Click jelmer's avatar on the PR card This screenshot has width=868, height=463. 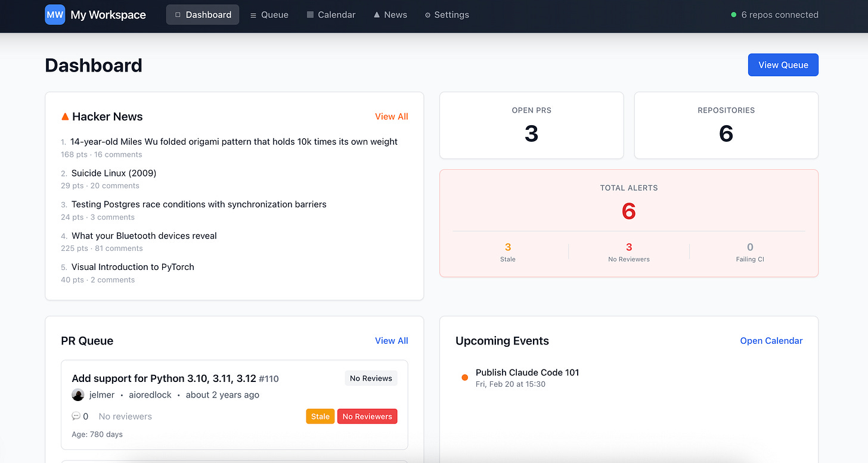pos(78,394)
